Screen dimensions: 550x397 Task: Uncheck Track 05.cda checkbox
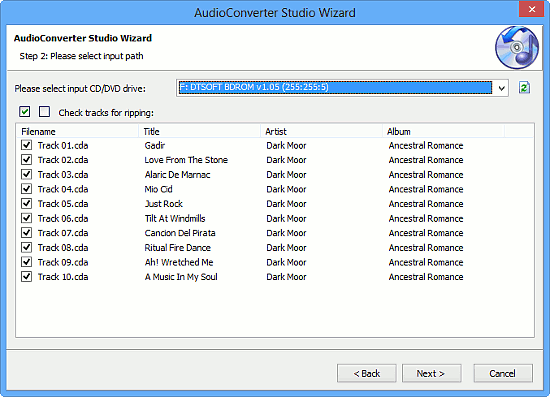(x=26, y=204)
